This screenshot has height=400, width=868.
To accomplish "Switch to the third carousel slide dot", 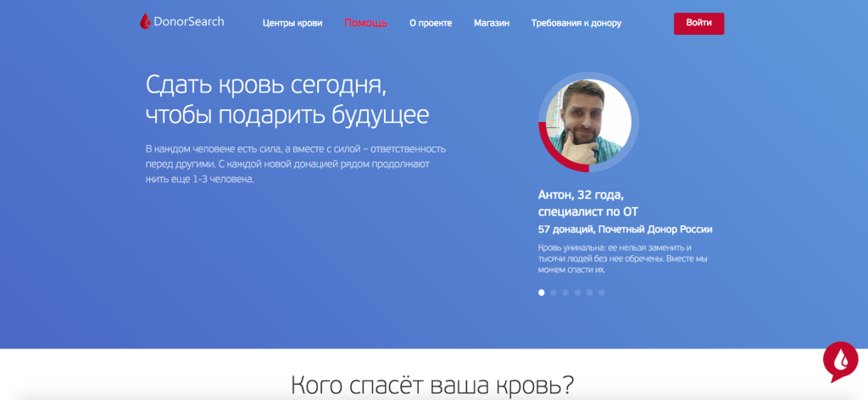I will point(565,292).
